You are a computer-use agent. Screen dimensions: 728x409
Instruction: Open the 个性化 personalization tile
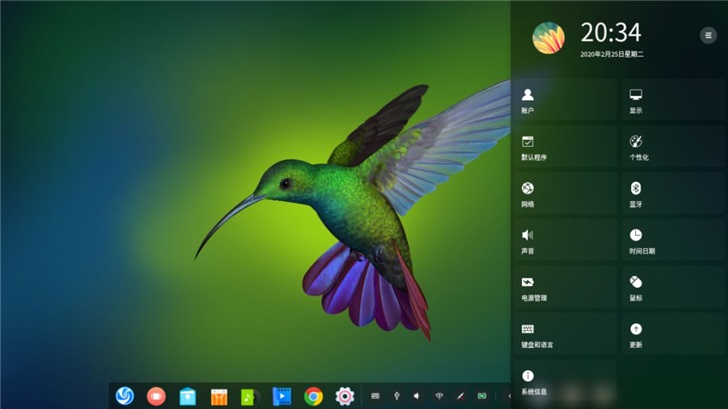(x=673, y=147)
